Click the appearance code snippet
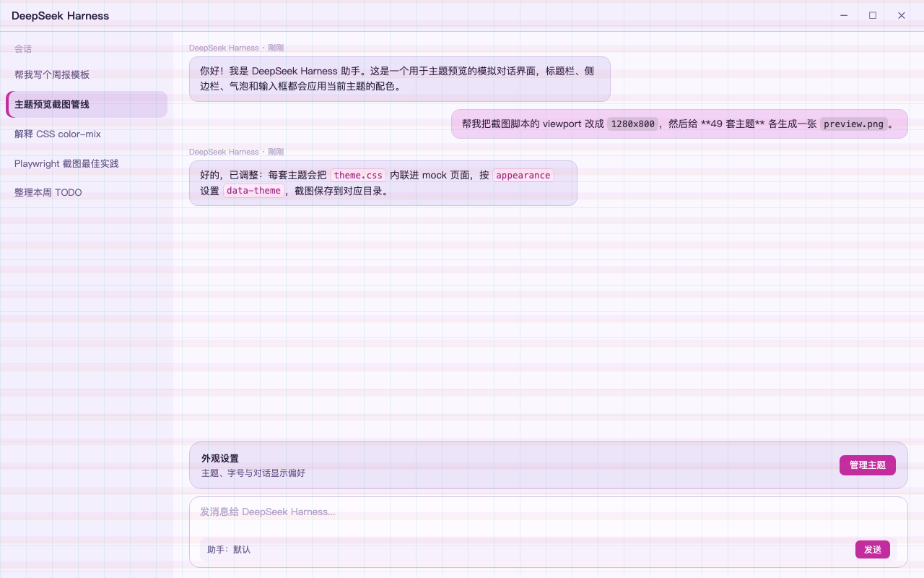Image resolution: width=924 pixels, height=578 pixels. 523,176
